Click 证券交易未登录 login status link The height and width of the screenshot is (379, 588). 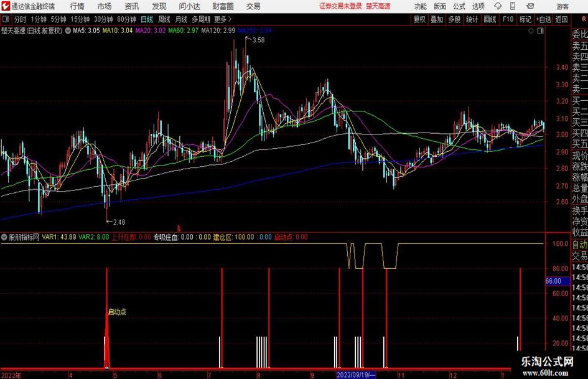(340, 6)
